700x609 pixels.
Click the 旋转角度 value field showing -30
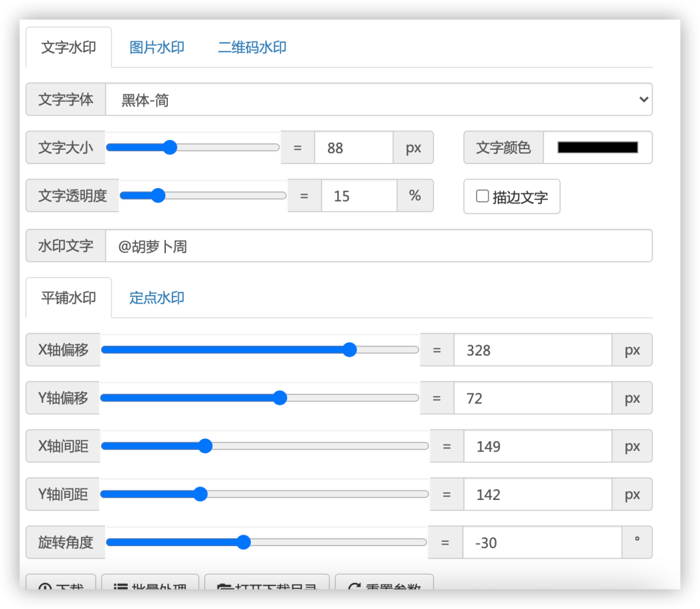542,542
